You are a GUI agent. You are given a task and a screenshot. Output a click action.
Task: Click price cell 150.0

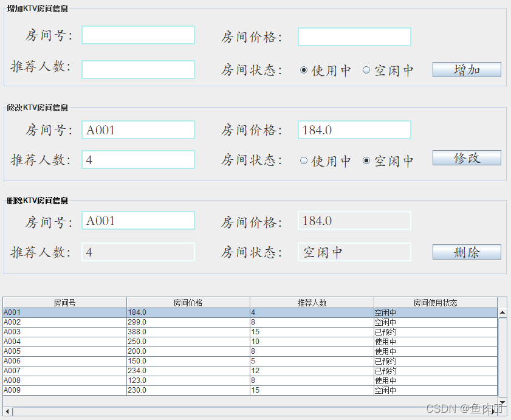[188, 361]
